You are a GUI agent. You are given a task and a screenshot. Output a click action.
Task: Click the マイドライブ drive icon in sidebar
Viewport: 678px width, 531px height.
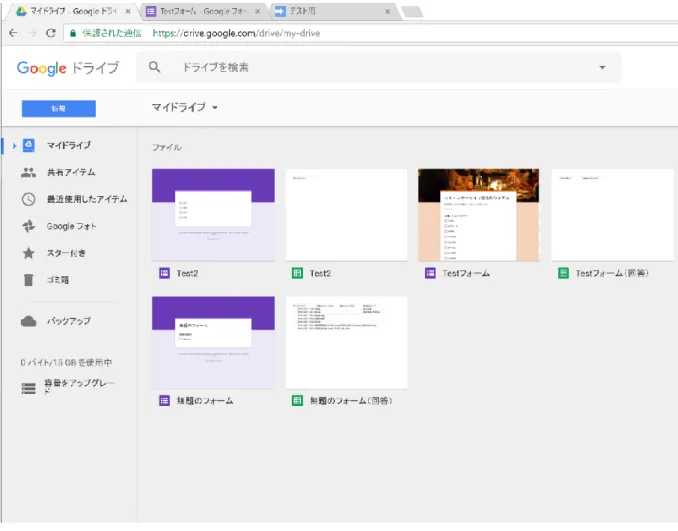click(29, 145)
